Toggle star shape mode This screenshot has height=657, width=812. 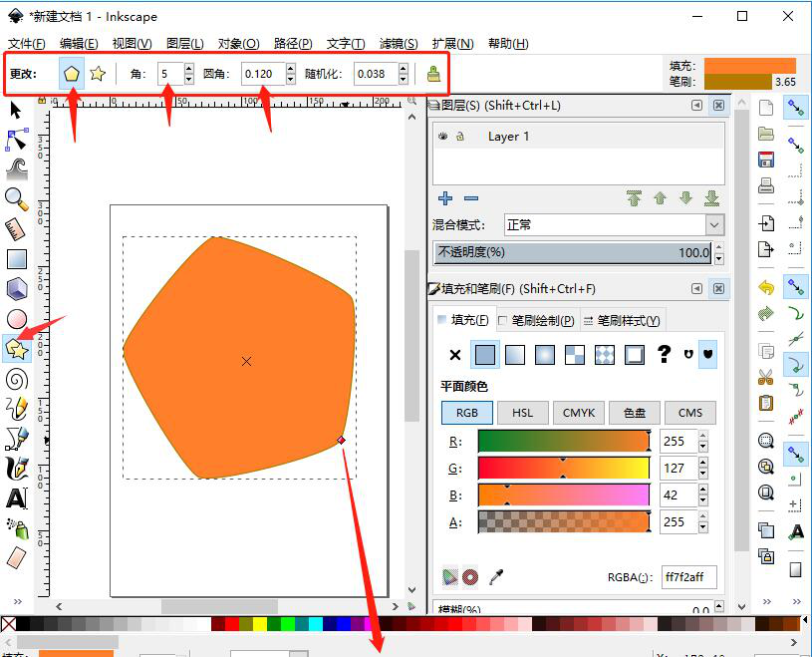[98, 74]
